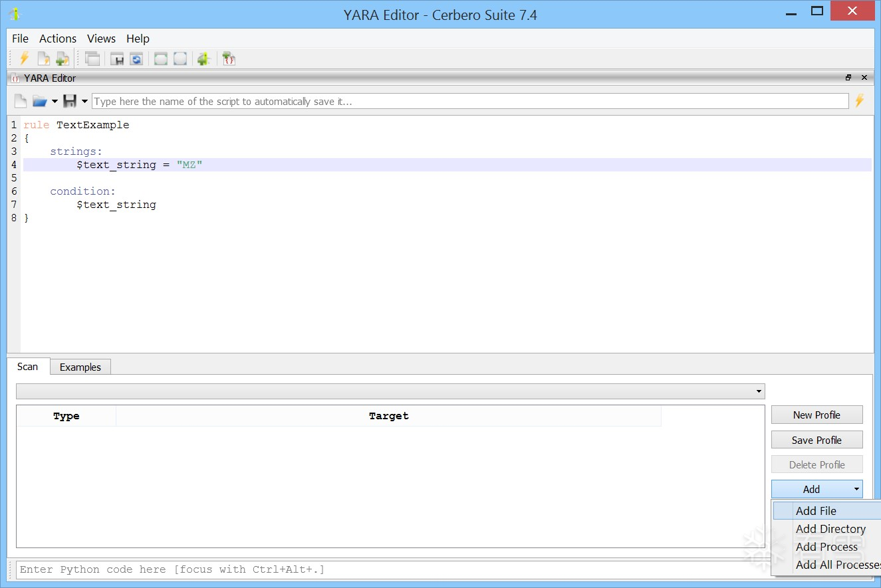The width and height of the screenshot is (881, 588).
Task: Click the window with floppy disk toolbar icon
Action: point(118,58)
